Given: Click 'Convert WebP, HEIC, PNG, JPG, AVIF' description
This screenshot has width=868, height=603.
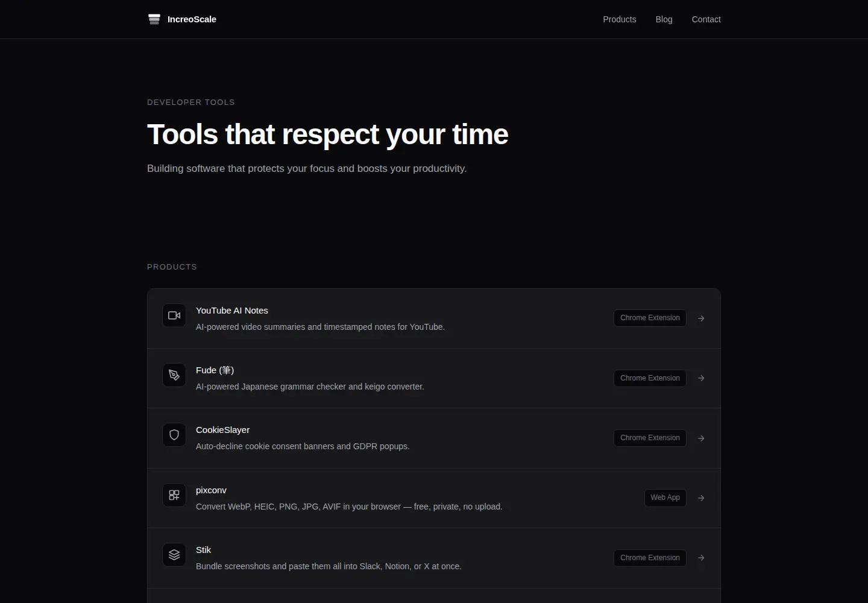Looking at the screenshot, I should 349,507.
